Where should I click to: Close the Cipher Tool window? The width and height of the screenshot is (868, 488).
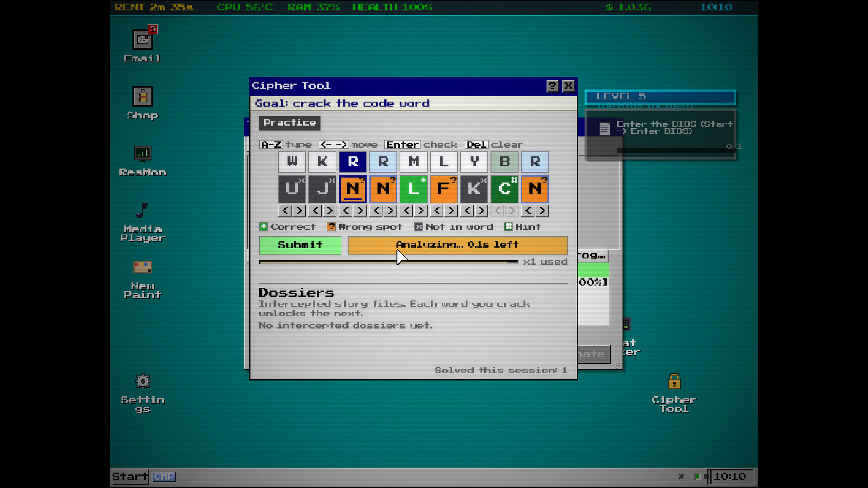pos(568,86)
